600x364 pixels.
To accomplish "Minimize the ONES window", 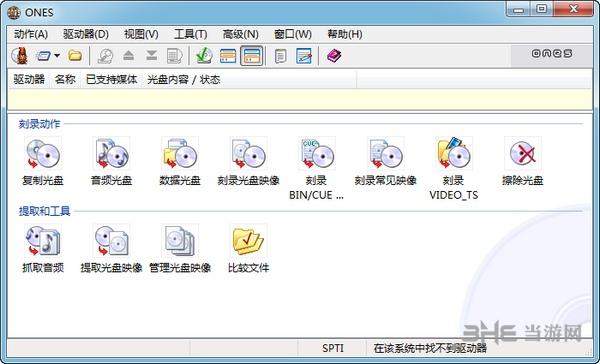I will [518, 9].
